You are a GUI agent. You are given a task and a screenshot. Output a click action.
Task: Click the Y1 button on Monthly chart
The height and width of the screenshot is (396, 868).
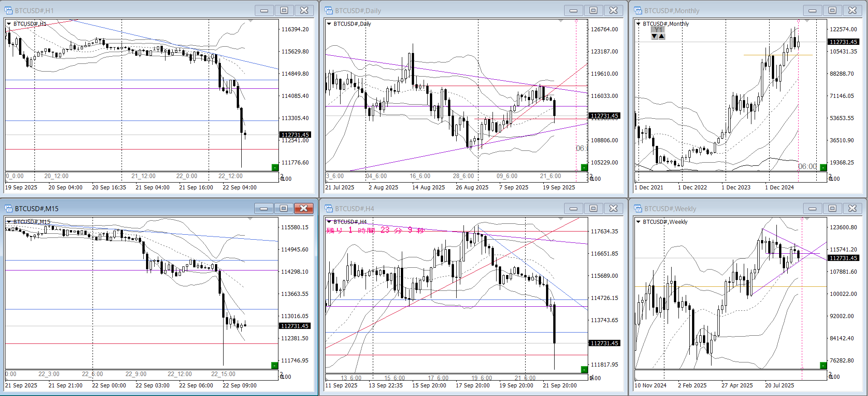pyautogui.click(x=658, y=29)
